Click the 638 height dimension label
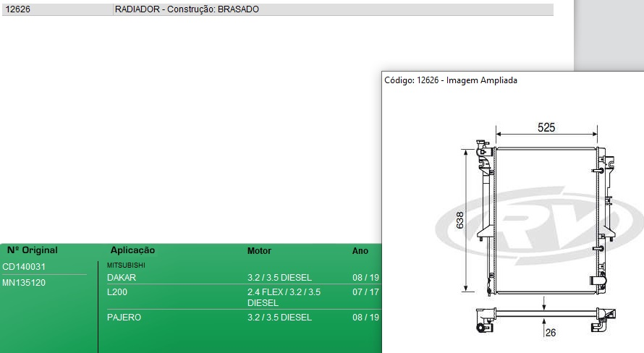The image size is (644, 353). [x=459, y=221]
